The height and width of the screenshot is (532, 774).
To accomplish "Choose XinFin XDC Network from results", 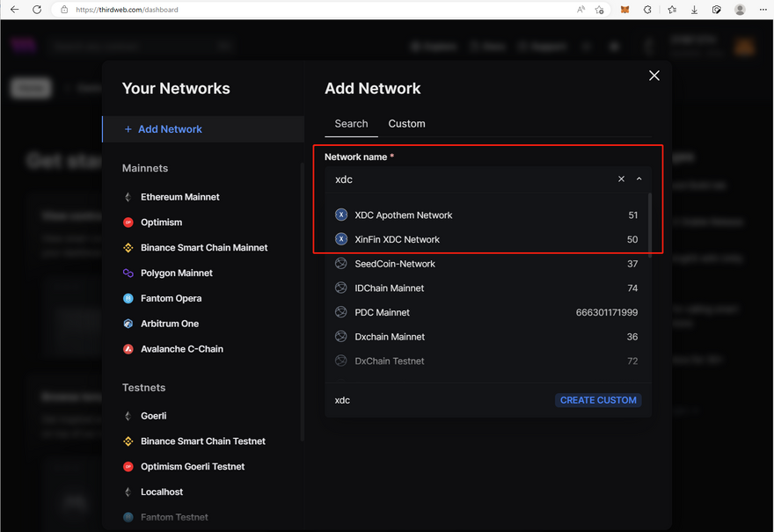I will click(x=398, y=239).
